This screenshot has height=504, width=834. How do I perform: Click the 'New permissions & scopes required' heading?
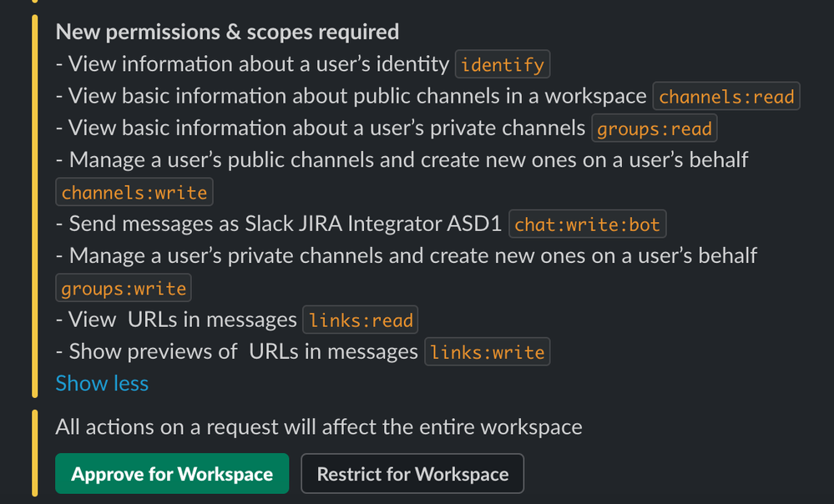[x=227, y=32]
